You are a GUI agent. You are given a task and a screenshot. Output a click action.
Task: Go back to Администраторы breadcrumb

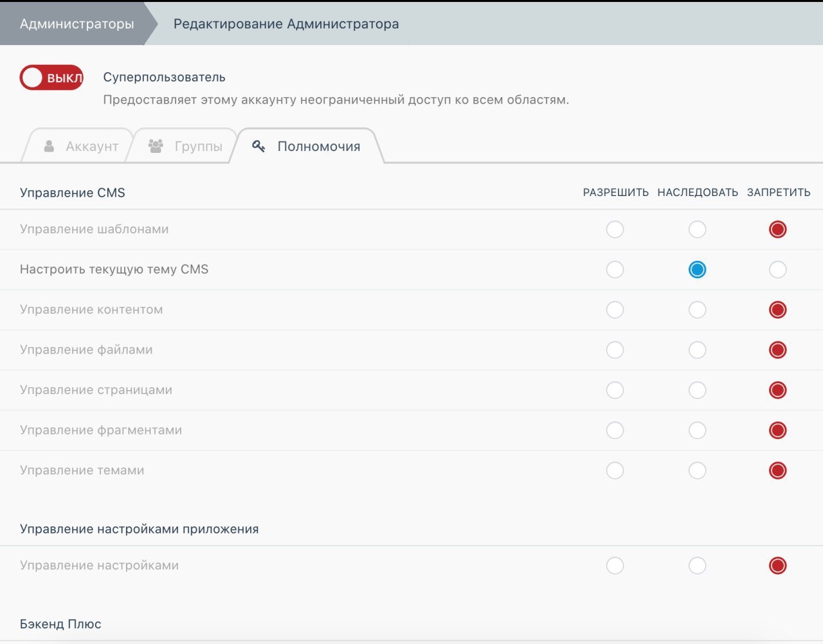[77, 24]
